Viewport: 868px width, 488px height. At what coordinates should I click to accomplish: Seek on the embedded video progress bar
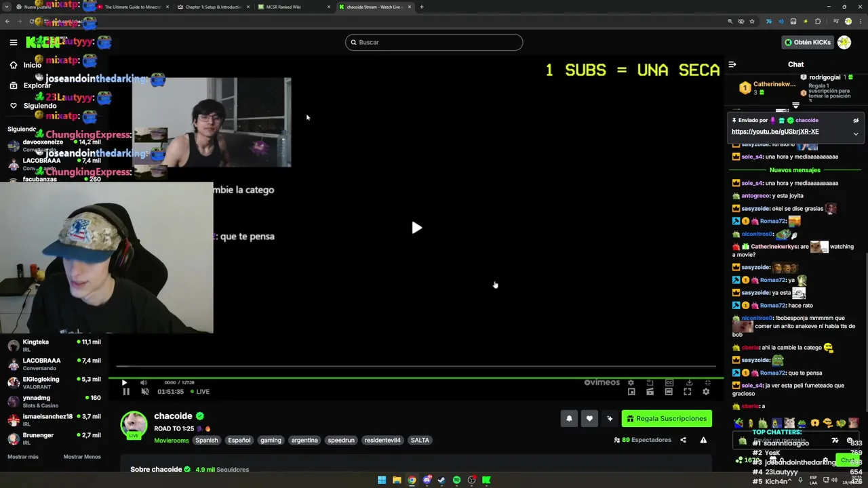pos(416,367)
